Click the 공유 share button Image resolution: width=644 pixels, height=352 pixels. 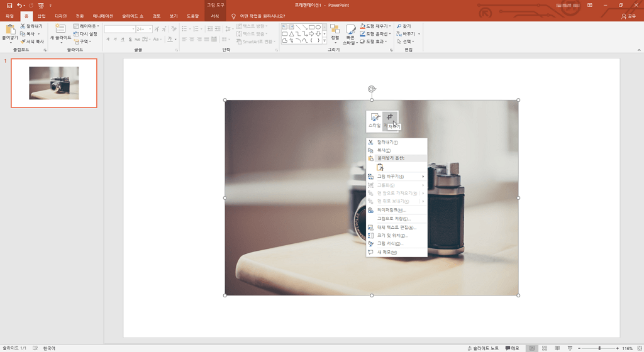tap(629, 16)
